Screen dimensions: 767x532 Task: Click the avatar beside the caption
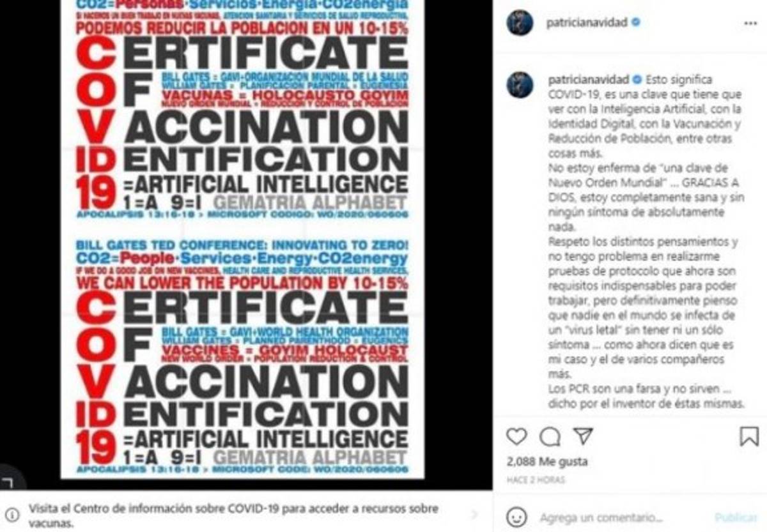click(520, 85)
